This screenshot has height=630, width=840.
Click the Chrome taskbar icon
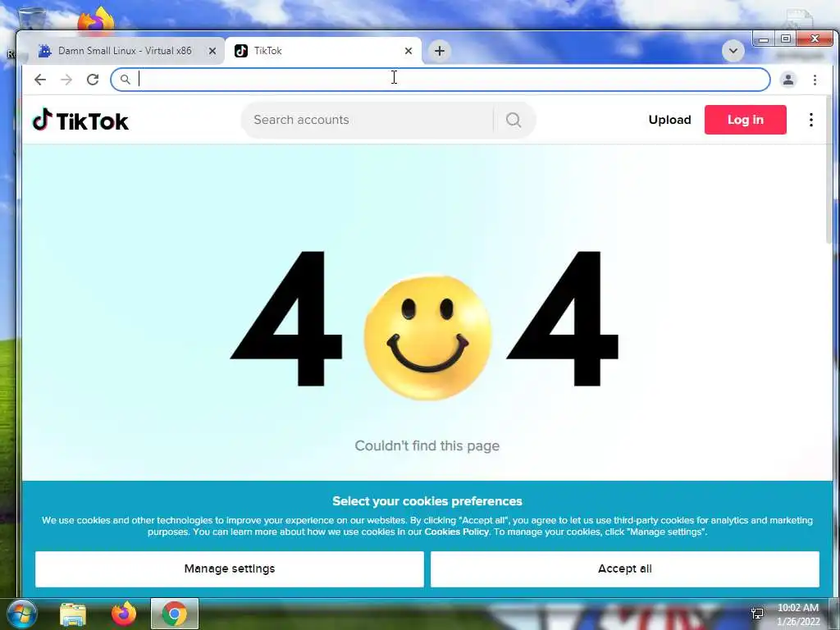pos(175,614)
